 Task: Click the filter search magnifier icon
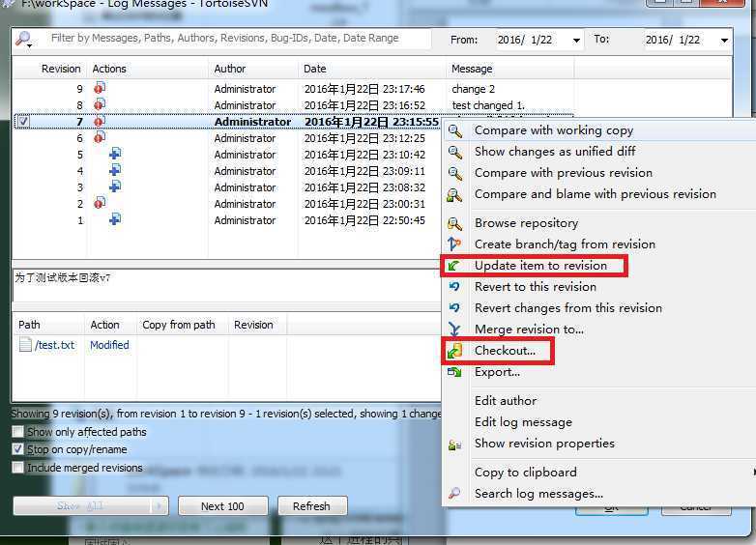click(x=22, y=39)
